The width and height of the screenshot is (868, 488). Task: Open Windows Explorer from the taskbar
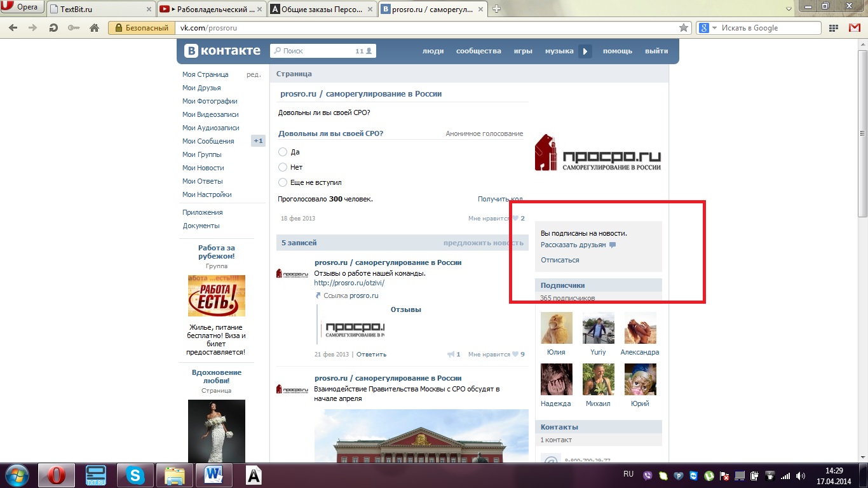174,475
